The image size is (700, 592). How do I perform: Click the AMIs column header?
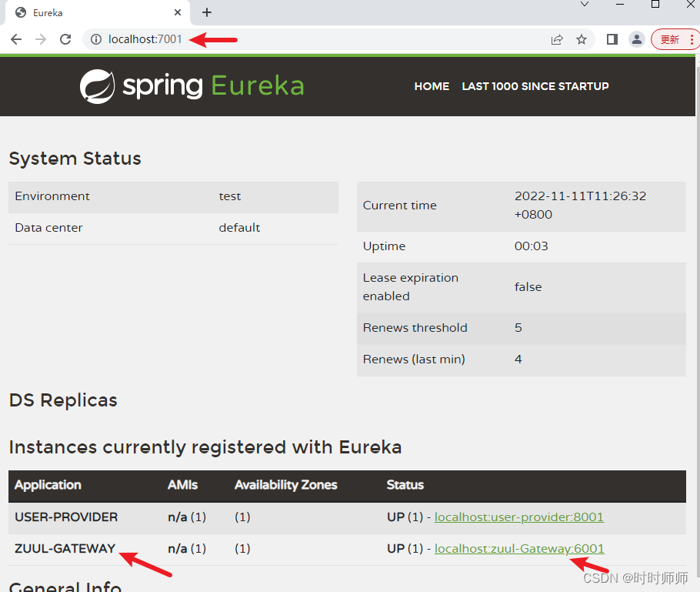point(182,485)
